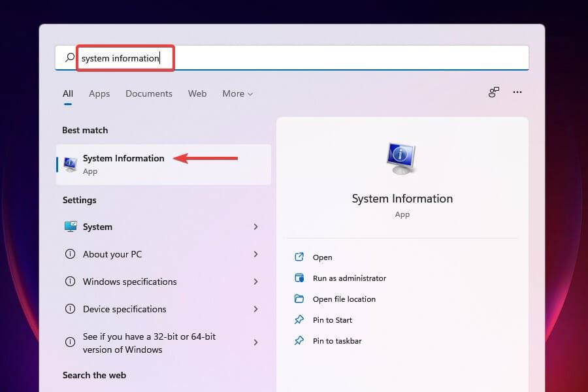The height and width of the screenshot is (392, 588).
Task: Select the System Information large preview thumbnail
Action: pos(402,157)
